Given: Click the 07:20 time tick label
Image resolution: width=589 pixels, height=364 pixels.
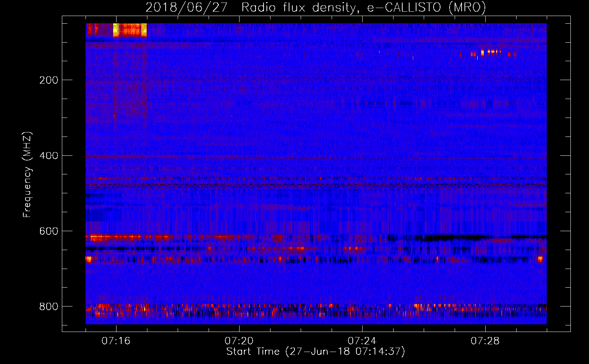Looking at the screenshot, I should click(x=239, y=341).
